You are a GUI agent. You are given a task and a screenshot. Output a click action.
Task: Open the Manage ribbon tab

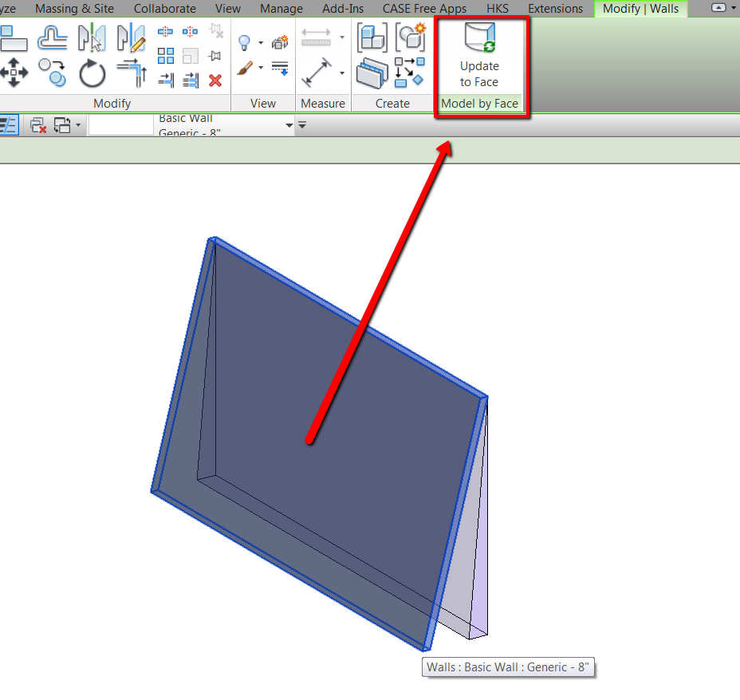(x=281, y=9)
